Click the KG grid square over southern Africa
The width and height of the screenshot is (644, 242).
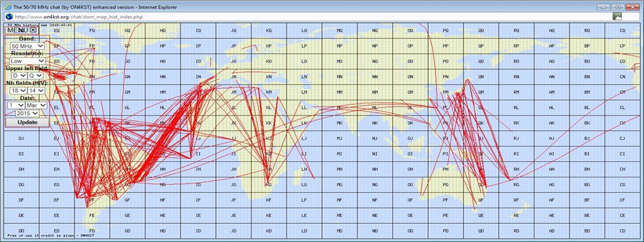(x=268, y=185)
